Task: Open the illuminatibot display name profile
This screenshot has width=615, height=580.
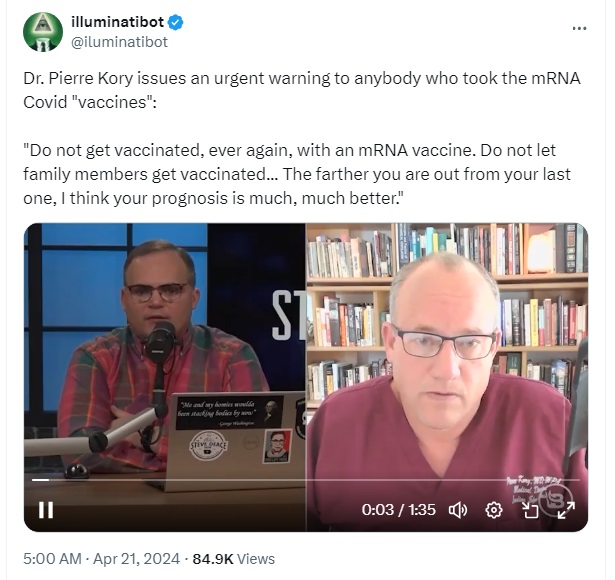Action: (117, 22)
